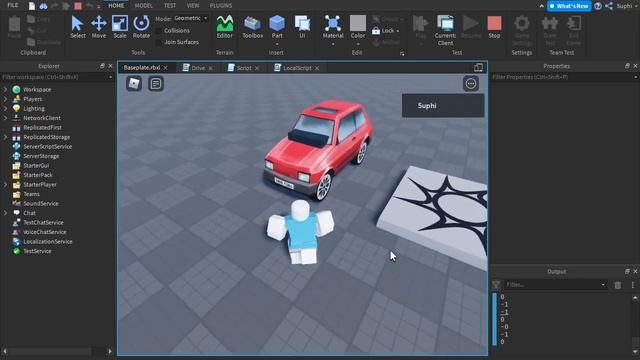Undock the Explorer panel

102,66
